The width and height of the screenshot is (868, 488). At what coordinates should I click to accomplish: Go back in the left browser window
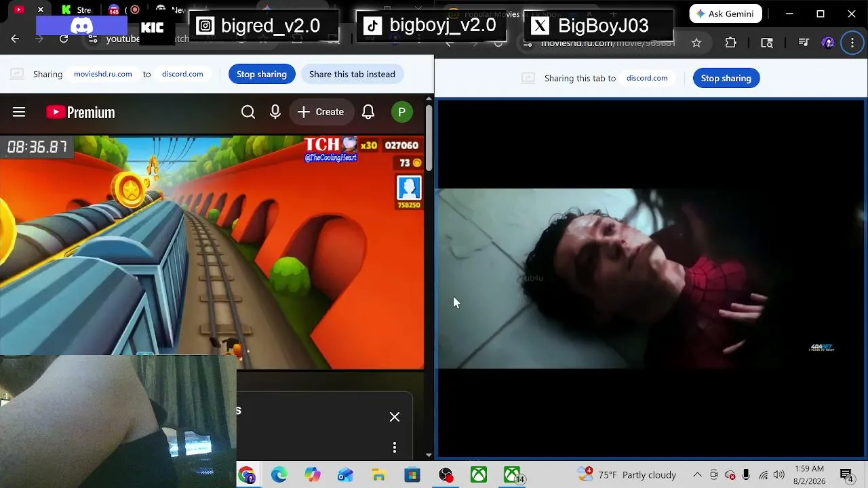[15, 39]
